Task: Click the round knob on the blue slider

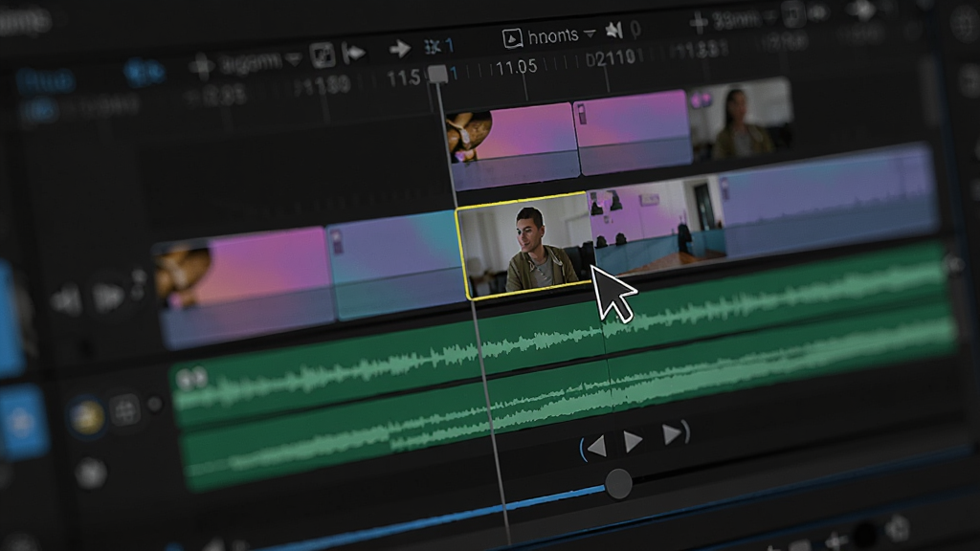Action: tap(618, 482)
